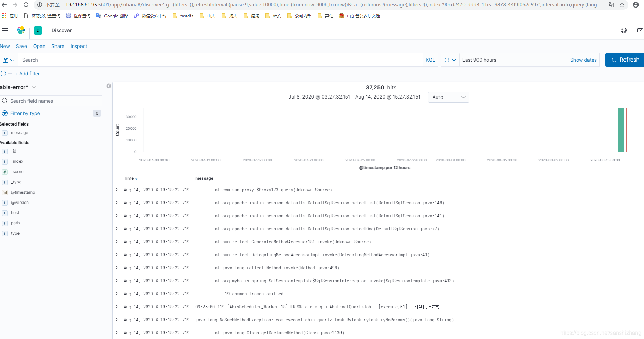Image resolution: width=644 pixels, height=339 pixels.
Task: Expand the DefaultSqlSession.java:148 log row
Action: tap(117, 203)
